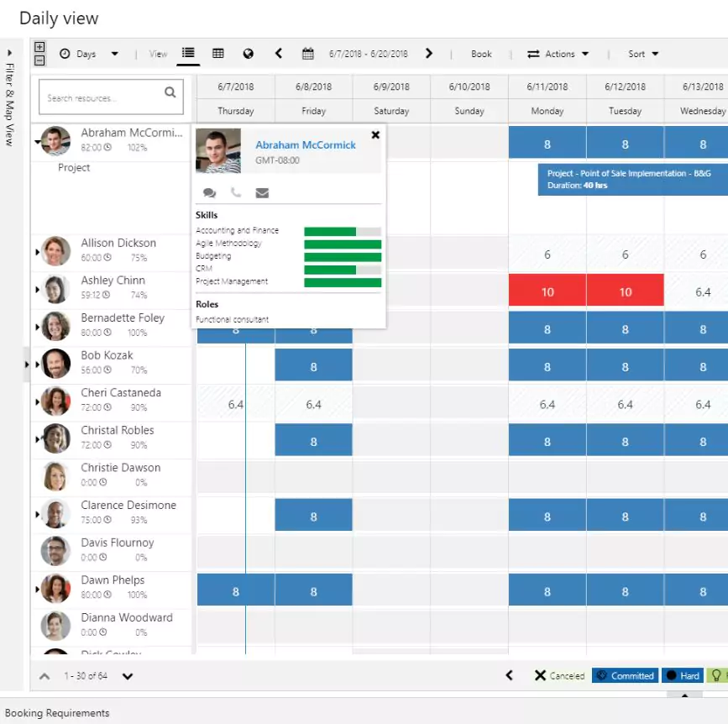Switch to the grid table view icon
This screenshot has width=728, height=724.
coord(218,54)
